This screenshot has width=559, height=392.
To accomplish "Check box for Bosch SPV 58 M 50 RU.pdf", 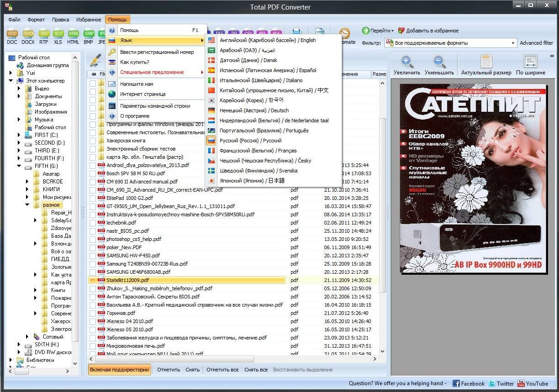I will [93, 173].
